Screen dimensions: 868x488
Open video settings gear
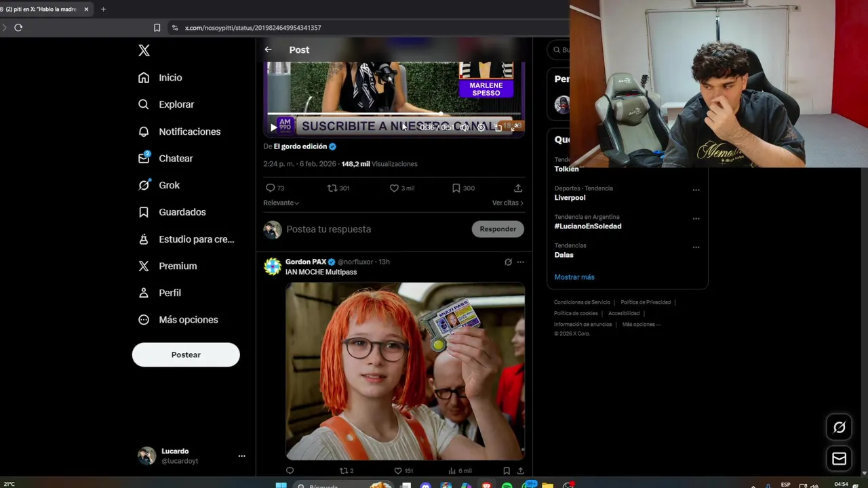click(481, 127)
